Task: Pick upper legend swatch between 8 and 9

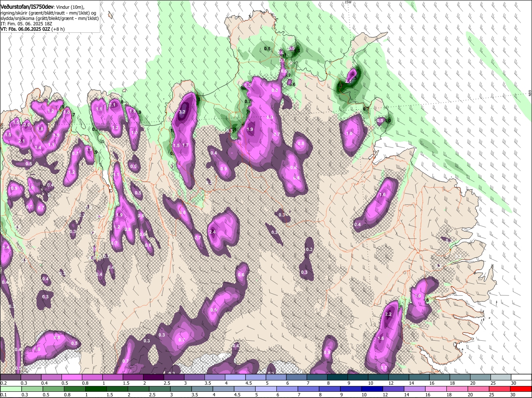Action: [338, 377]
